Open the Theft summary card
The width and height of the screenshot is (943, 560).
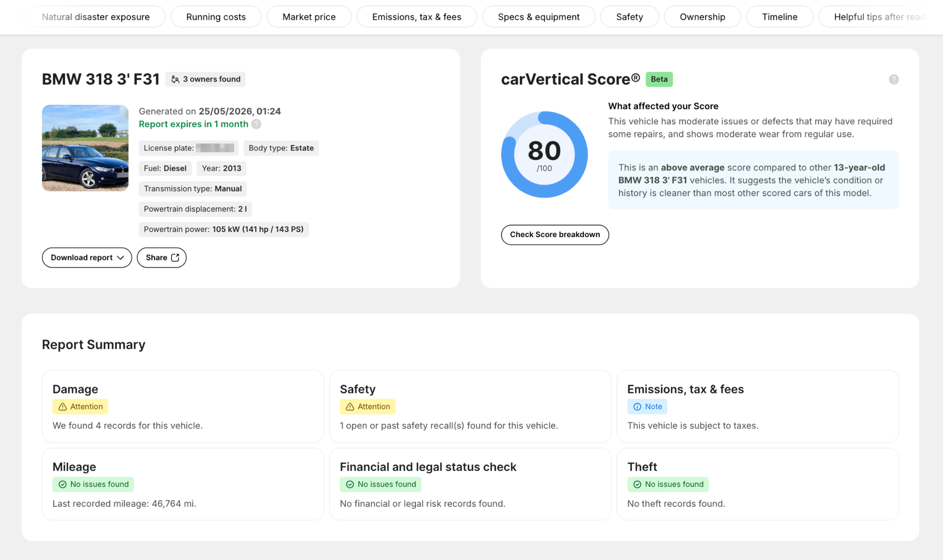(758, 484)
